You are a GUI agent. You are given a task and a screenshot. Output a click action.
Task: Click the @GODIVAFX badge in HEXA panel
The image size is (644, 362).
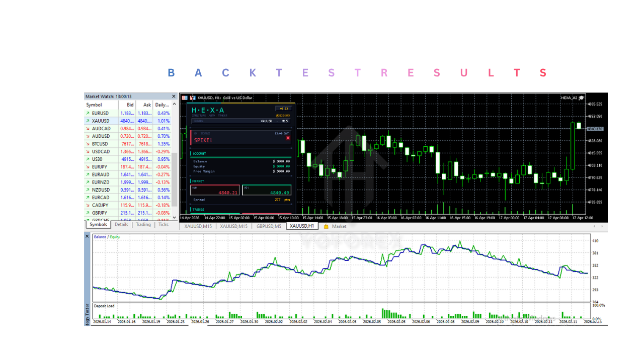tap(282, 115)
